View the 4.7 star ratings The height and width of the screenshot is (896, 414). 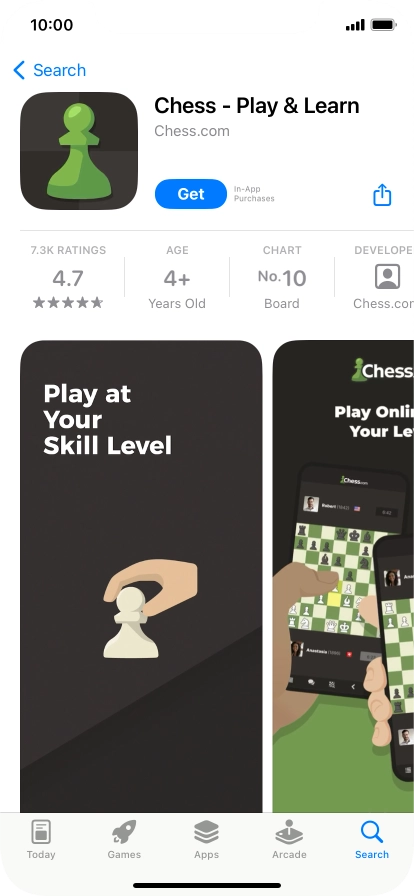click(x=68, y=278)
